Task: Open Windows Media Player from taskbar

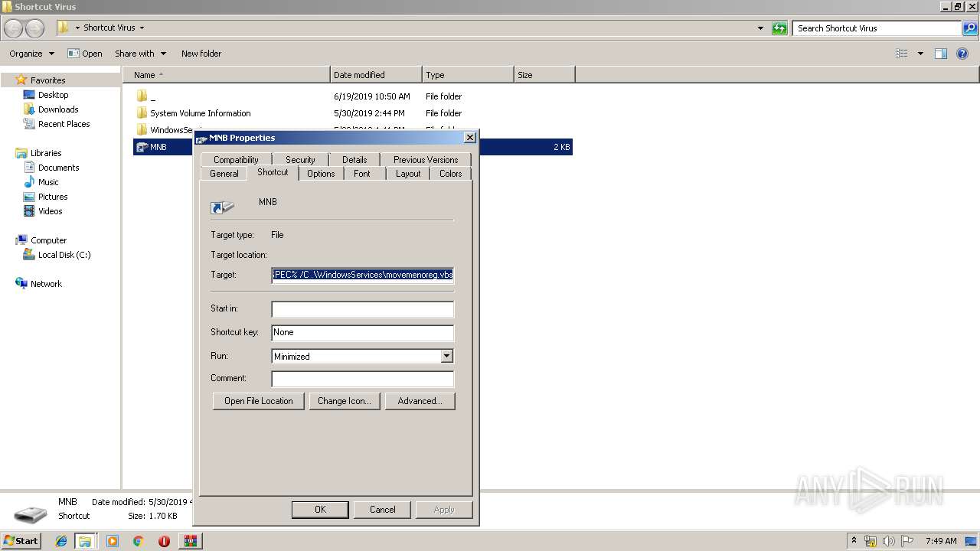Action: (x=113, y=541)
